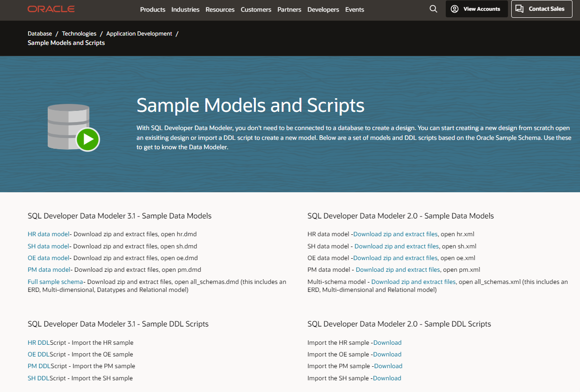Go to Technologies breadcrumb
The image size is (580, 392).
[x=79, y=34]
